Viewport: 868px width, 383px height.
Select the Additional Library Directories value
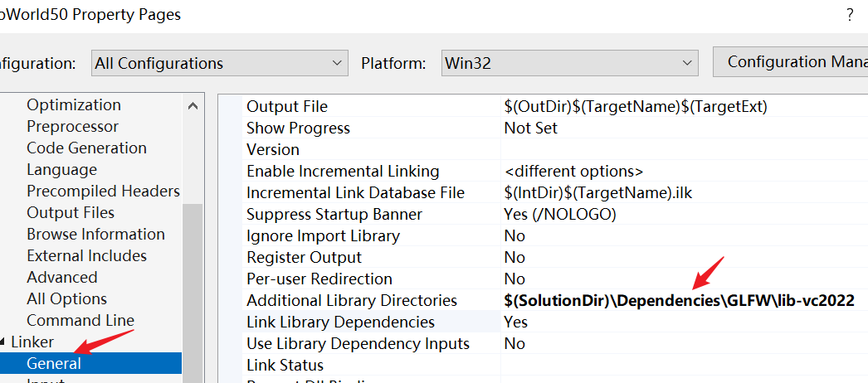coord(679,301)
